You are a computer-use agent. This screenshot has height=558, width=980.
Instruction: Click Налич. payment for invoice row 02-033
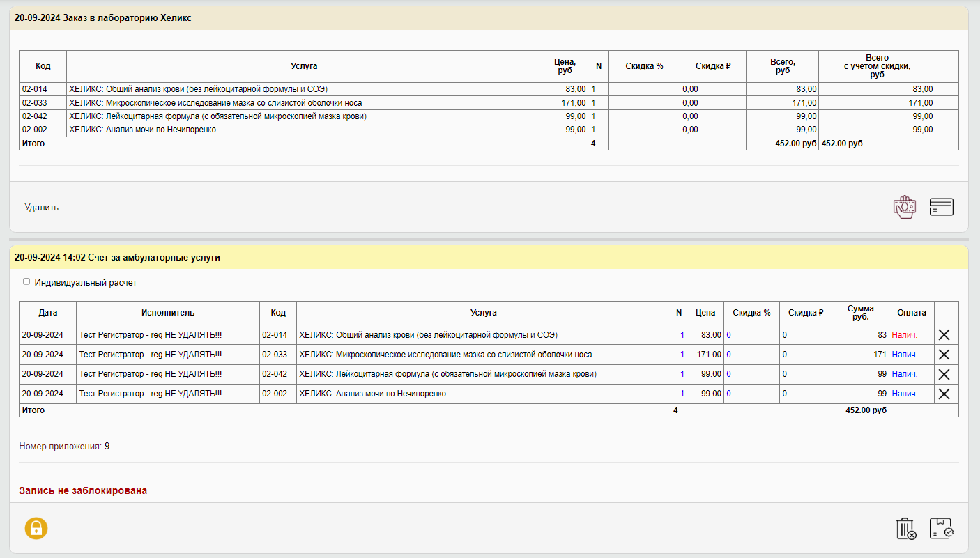tap(905, 355)
